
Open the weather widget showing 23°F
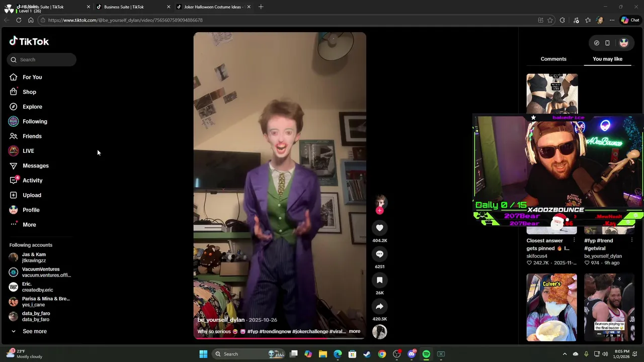[x=24, y=354]
